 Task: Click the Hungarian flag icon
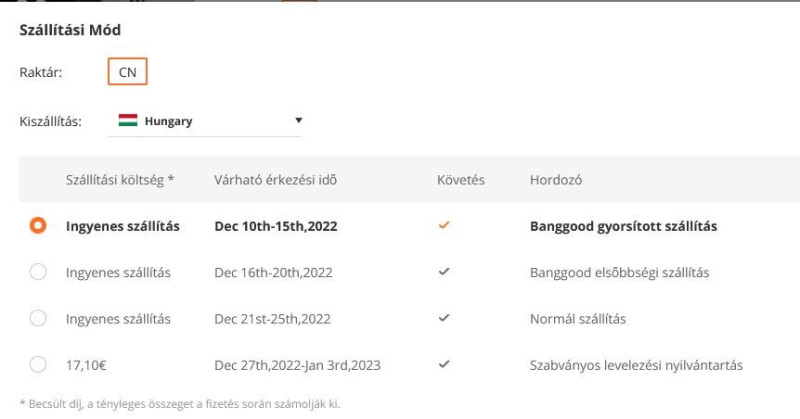tap(128, 120)
